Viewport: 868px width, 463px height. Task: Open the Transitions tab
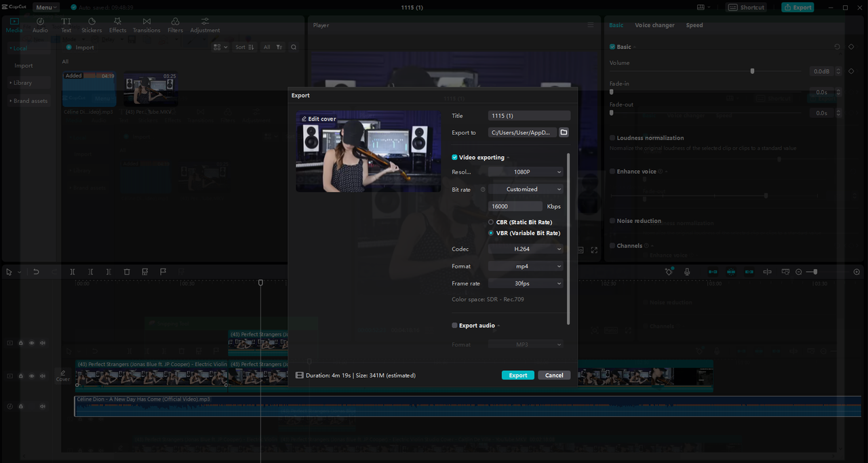click(146, 25)
